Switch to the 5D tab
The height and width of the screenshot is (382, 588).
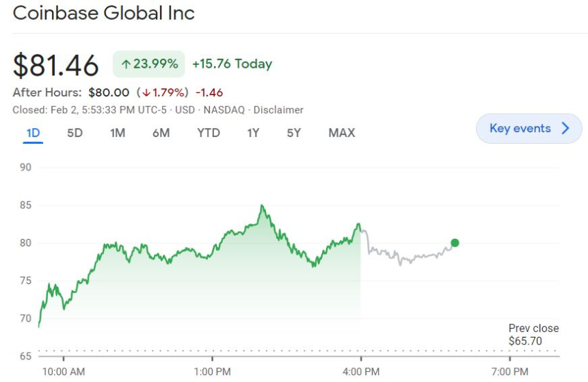(75, 133)
